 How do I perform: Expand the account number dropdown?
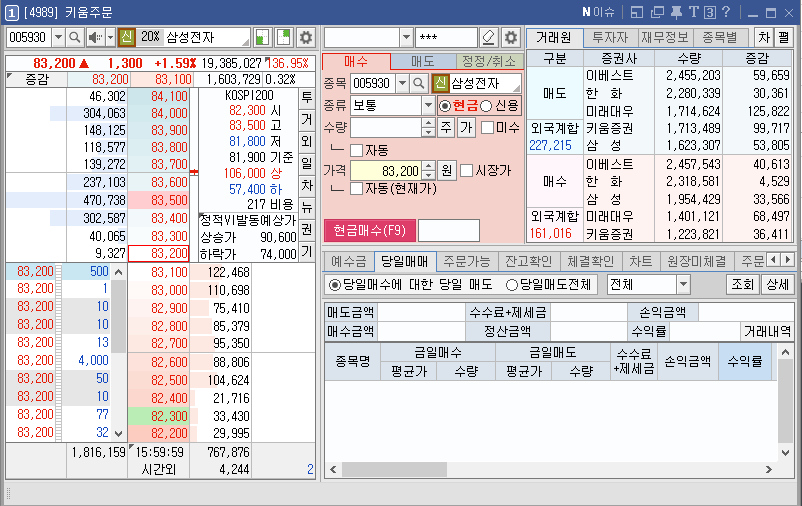coord(406,37)
